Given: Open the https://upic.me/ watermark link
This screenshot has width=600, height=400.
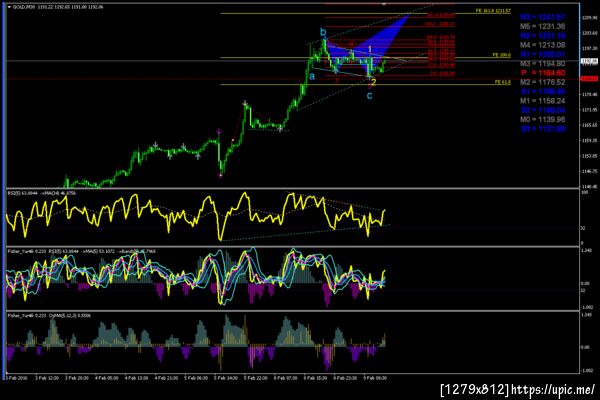Looking at the screenshot, I should (553, 390).
